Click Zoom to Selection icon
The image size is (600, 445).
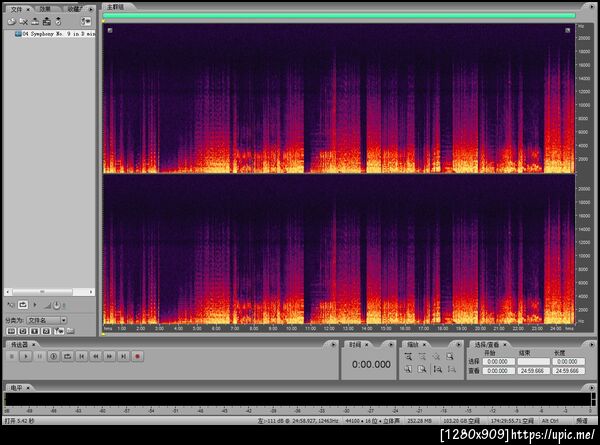[450, 357]
